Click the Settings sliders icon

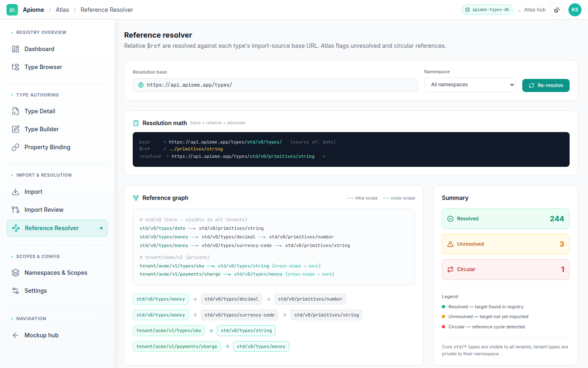coord(16,291)
